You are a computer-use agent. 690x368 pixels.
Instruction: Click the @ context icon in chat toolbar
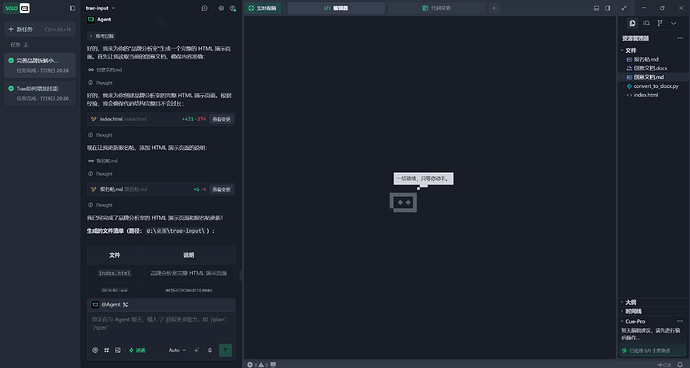point(95,350)
